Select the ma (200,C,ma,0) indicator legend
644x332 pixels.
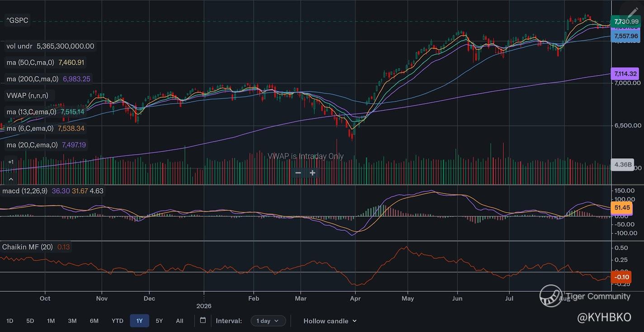pos(48,79)
